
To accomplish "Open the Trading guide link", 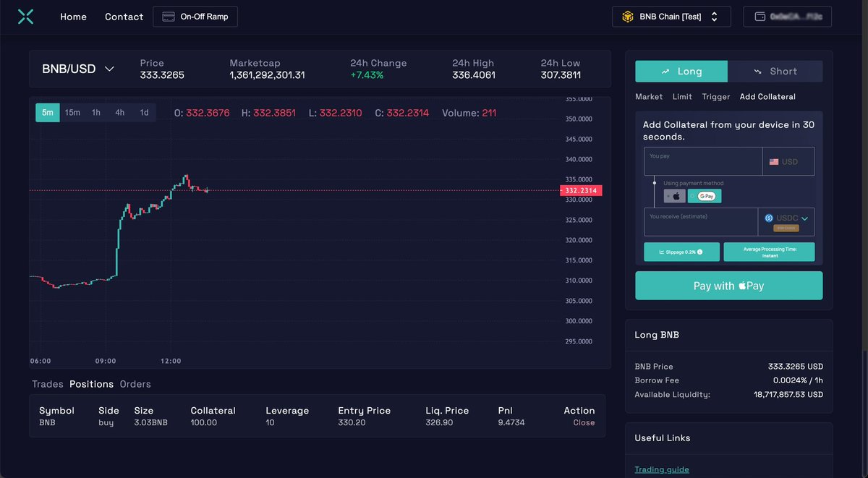I will pos(661,469).
